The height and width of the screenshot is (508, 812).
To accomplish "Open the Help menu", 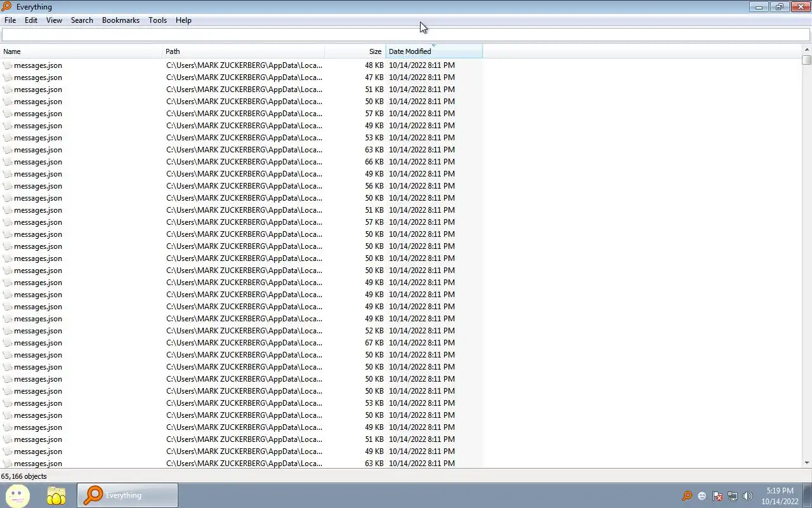I will [183, 20].
